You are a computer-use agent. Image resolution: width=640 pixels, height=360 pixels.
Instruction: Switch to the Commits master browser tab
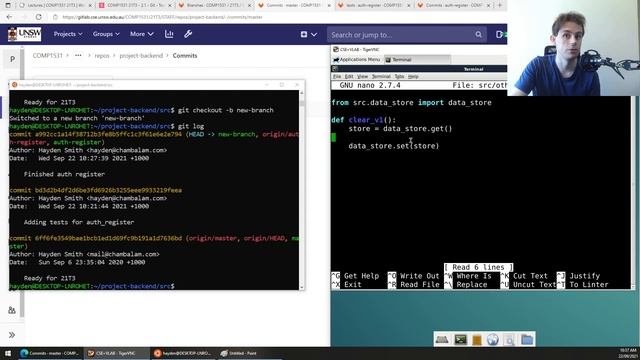[x=295, y=5]
